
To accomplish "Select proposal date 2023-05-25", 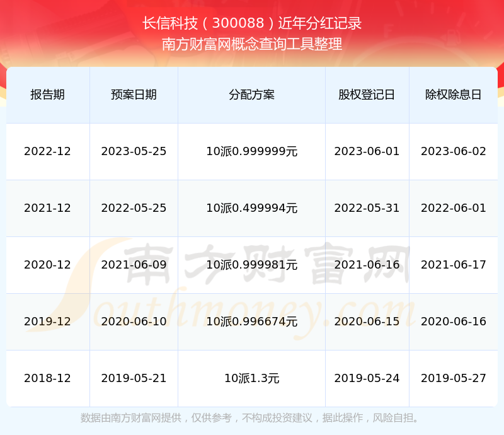I will point(134,151).
